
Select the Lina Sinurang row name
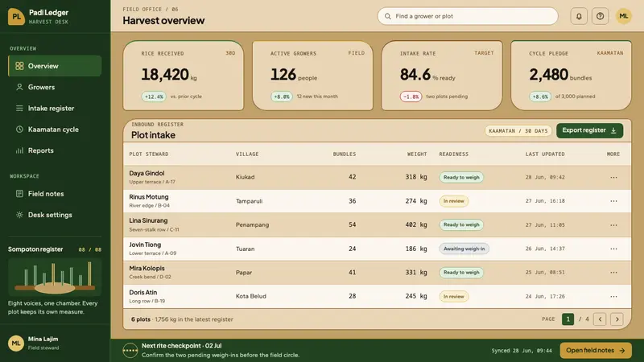pyautogui.click(x=148, y=220)
